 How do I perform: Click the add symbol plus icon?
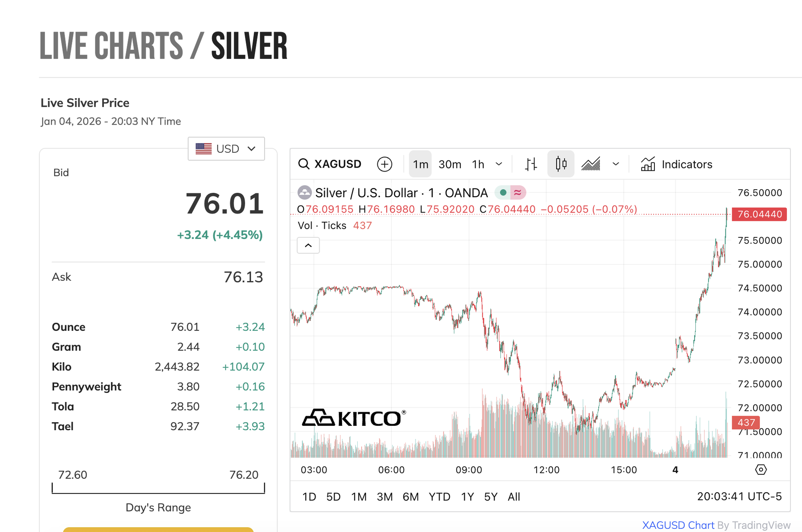pos(385,164)
